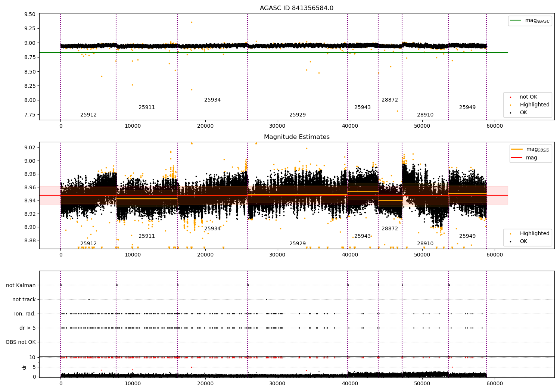Click OBSID label 25912 in middle plot
This screenshot has width=560, height=392.
coord(88,244)
